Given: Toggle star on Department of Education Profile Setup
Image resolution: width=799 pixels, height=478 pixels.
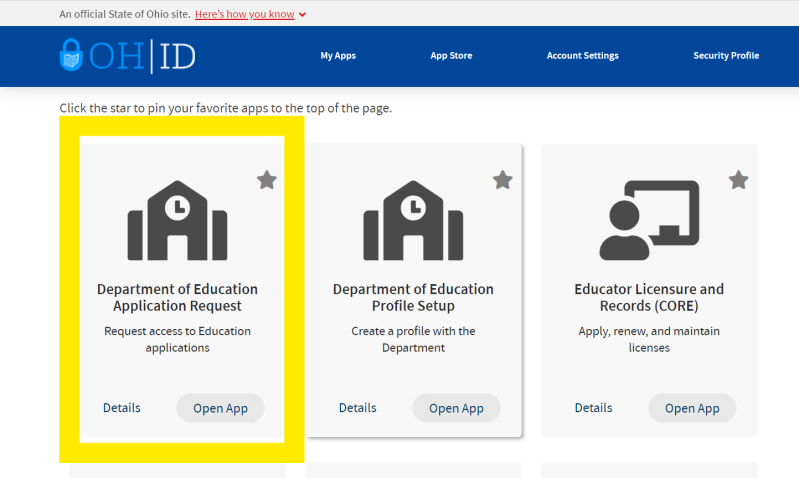Looking at the screenshot, I should pos(502,179).
